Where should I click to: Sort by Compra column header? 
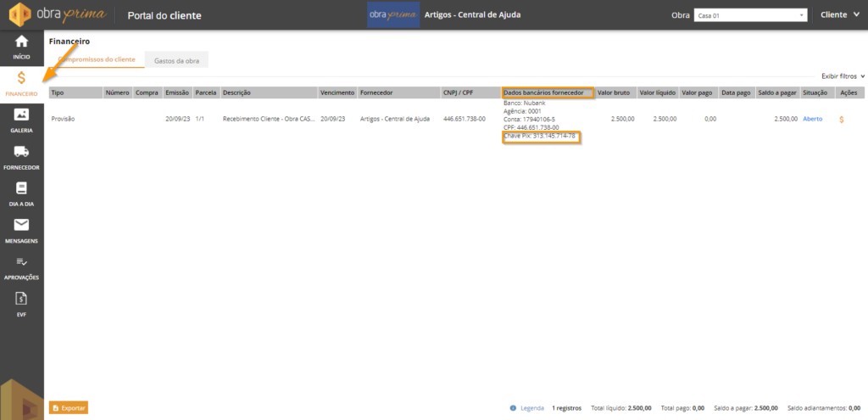point(147,93)
